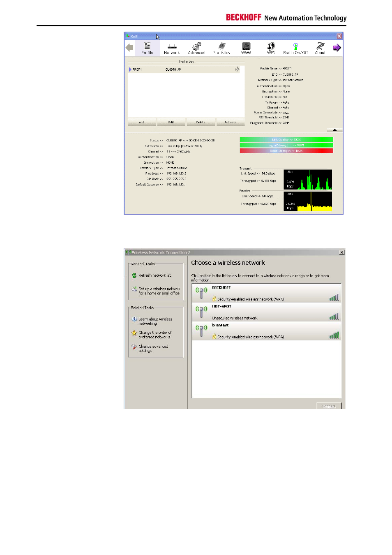Viewport: 392px width, 555px height.
Task: Click the brantest security lock icon
Action: pyautogui.click(x=214, y=337)
